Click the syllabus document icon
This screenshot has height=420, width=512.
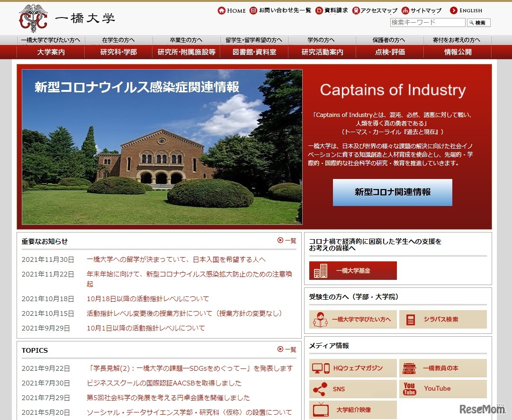pyautogui.click(x=410, y=320)
